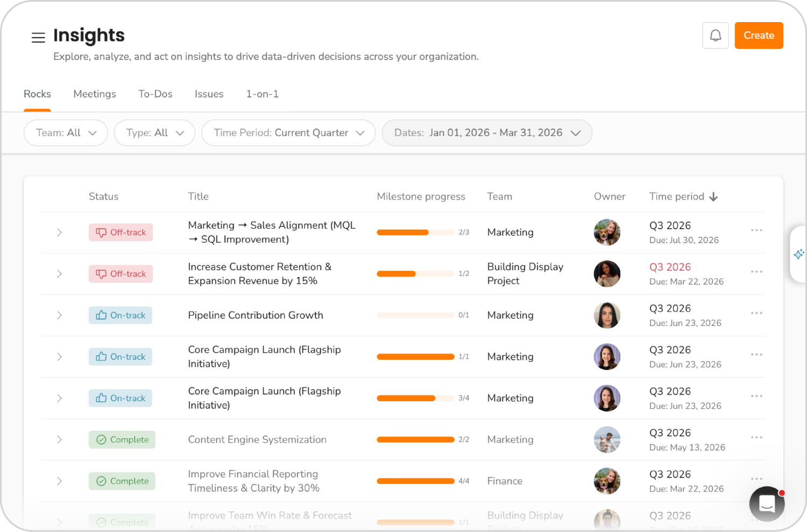Open ellipsis menu for Pipeline Contribution Growth
The image size is (807, 532).
coord(756,313)
